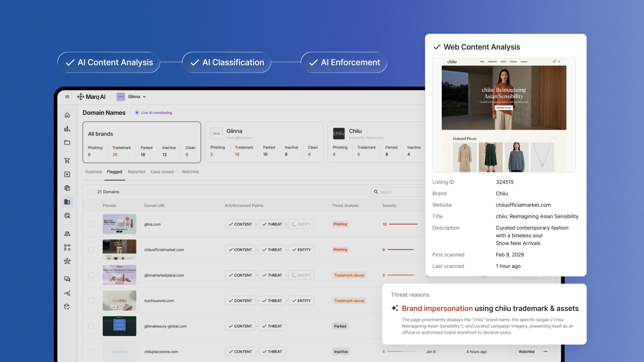Check the trychiuworld.com row checkbox

point(91,301)
